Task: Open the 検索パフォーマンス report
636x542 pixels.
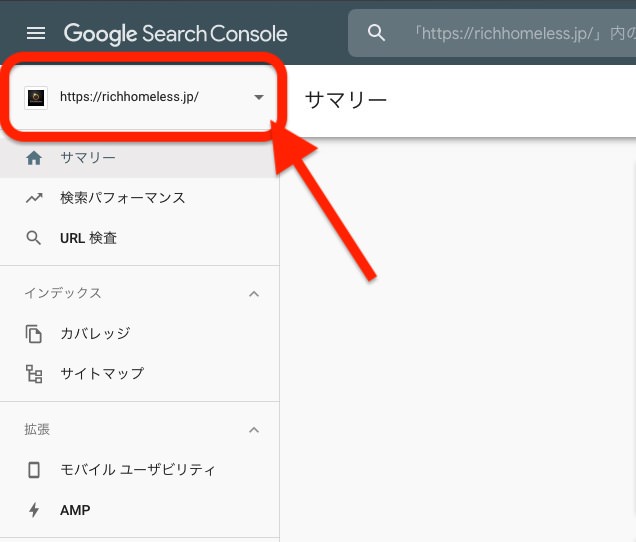Action: point(122,198)
